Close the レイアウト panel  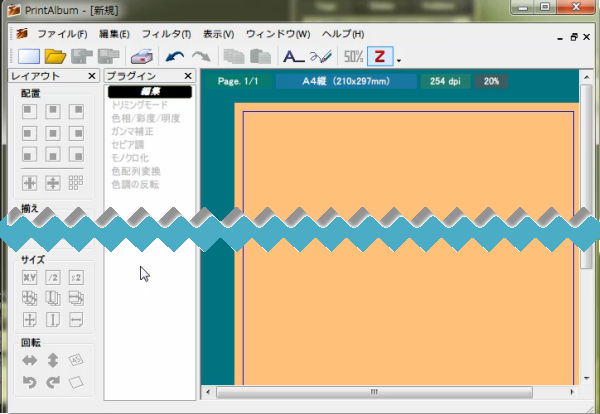(91, 77)
